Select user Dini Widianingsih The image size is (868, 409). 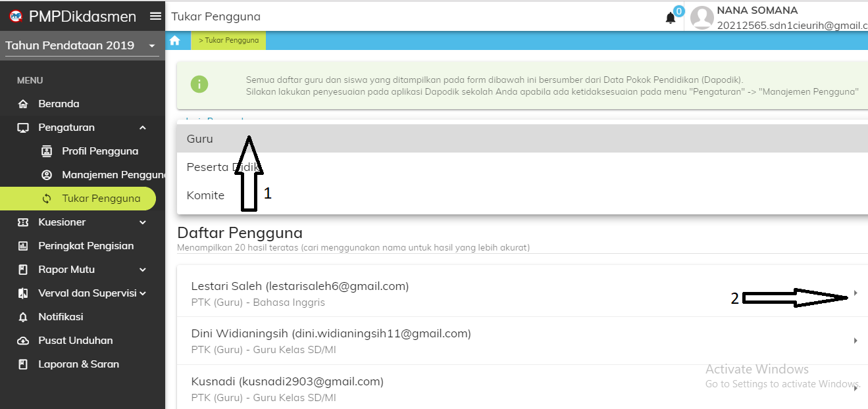pyautogui.click(x=523, y=341)
